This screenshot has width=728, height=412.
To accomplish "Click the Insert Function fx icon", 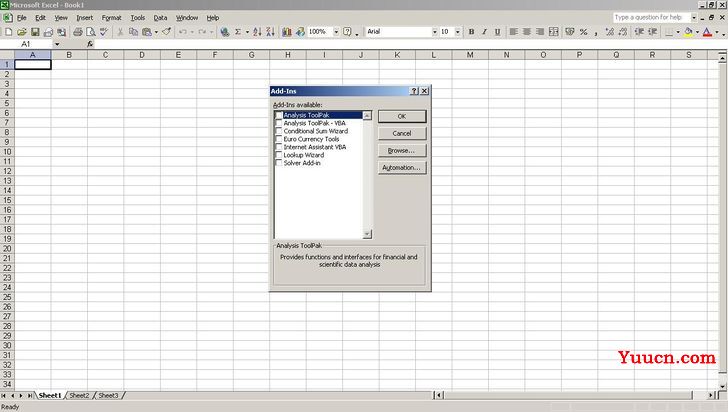I will [x=90, y=44].
